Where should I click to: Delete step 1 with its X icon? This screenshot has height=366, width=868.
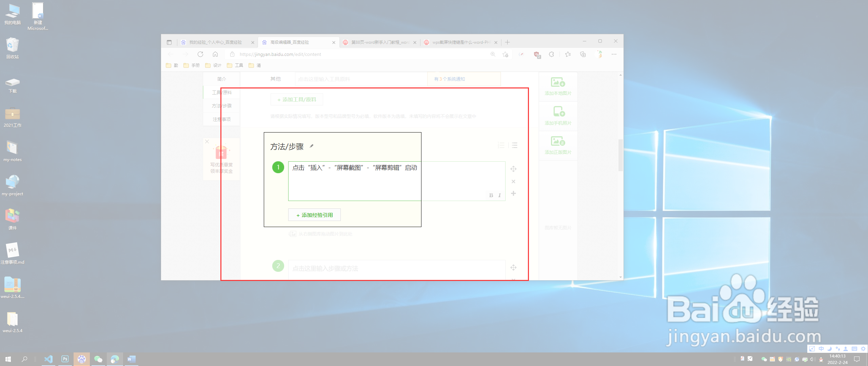[513, 182]
